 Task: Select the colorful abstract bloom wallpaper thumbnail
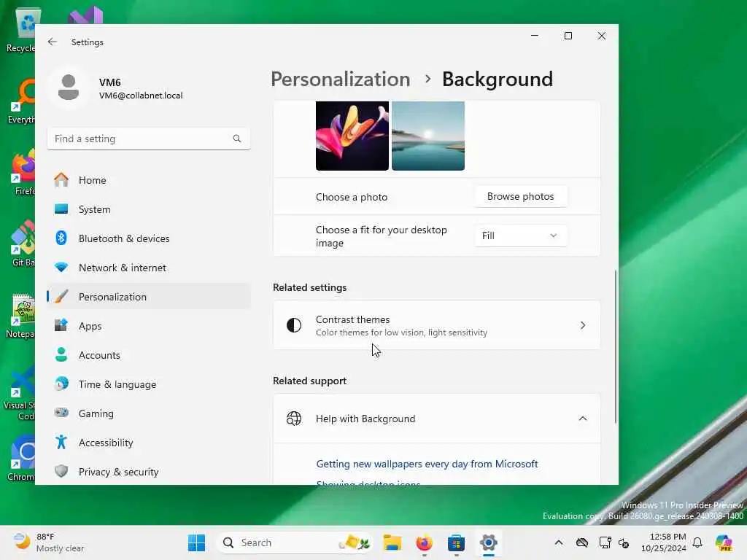(x=352, y=136)
